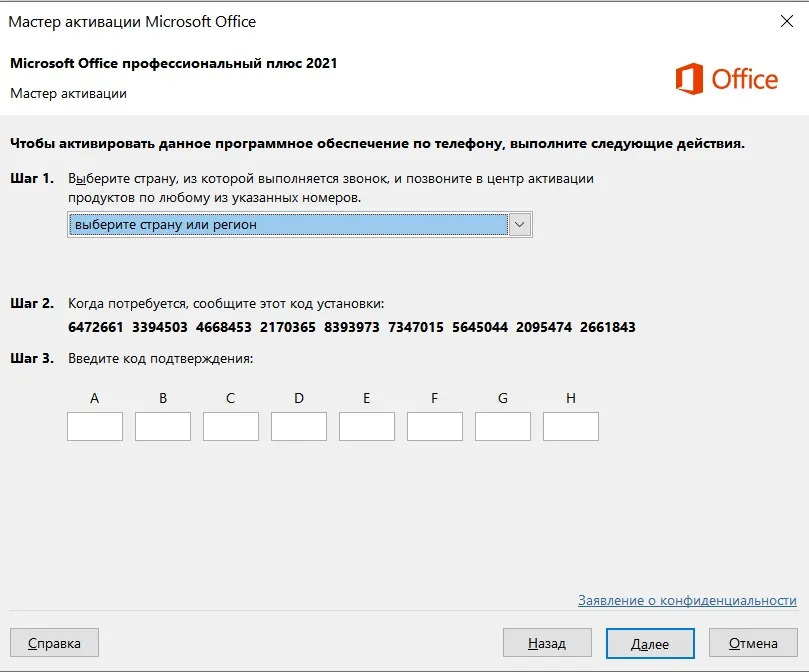Screen dimensions: 809x672
Task: Click the 'Шаг 2.' step label
Action: (x=32, y=303)
